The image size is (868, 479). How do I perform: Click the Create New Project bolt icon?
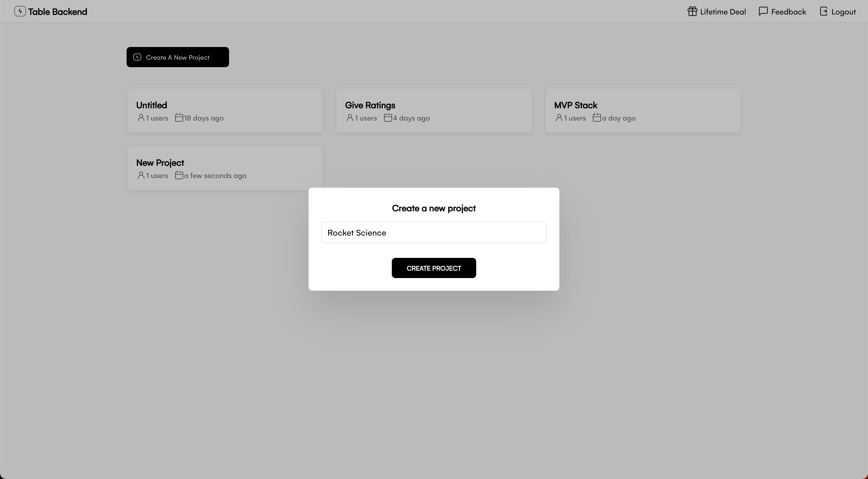click(x=137, y=57)
